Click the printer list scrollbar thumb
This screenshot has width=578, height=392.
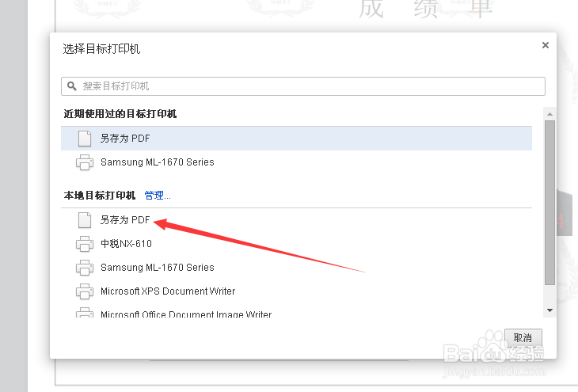click(549, 203)
